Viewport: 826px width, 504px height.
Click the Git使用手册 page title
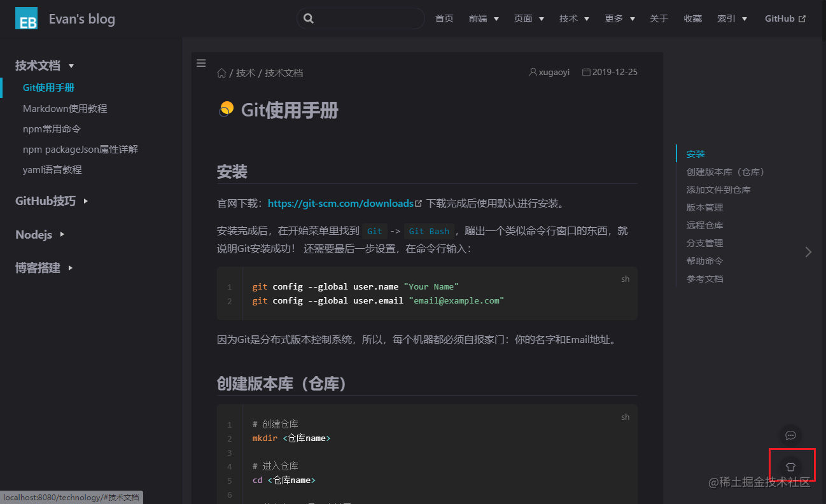tap(290, 110)
